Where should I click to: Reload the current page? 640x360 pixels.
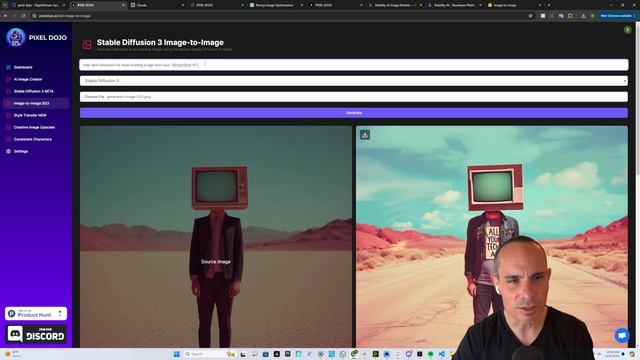[23, 16]
